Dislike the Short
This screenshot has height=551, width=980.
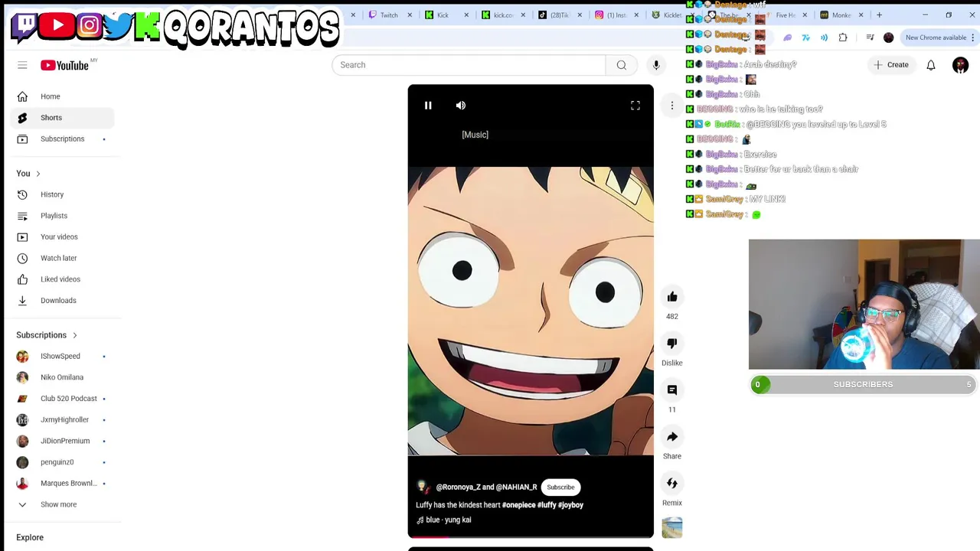tap(672, 344)
